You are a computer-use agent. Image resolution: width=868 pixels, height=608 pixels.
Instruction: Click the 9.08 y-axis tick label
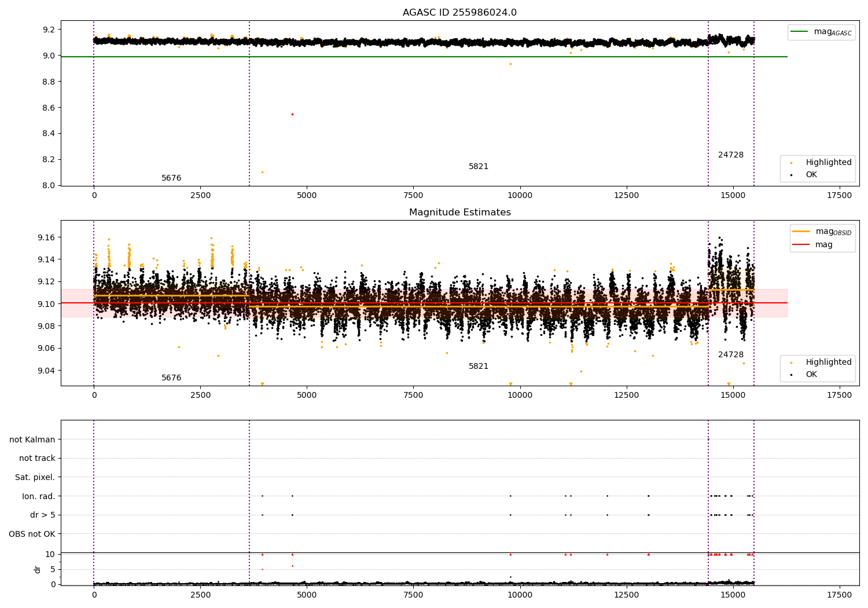point(45,326)
